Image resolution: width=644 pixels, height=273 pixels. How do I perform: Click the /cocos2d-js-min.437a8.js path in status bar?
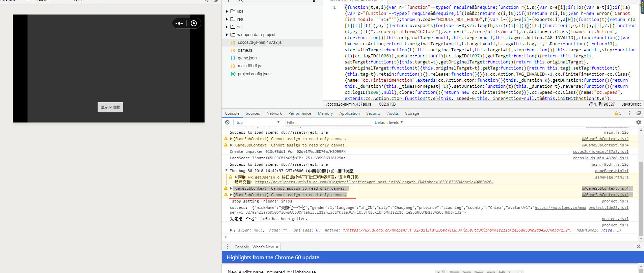[x=349, y=104]
